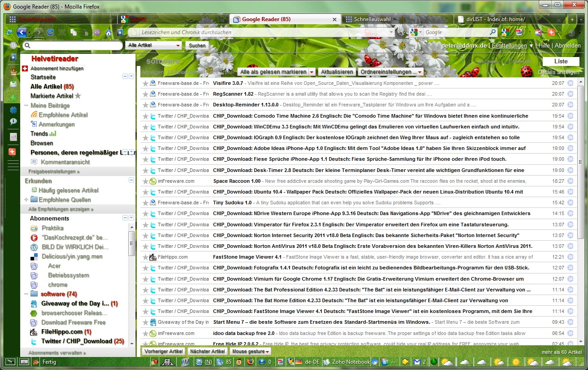Star the Visifire 3.0.7 article
This screenshot has height=370, width=588.
pos(145,83)
